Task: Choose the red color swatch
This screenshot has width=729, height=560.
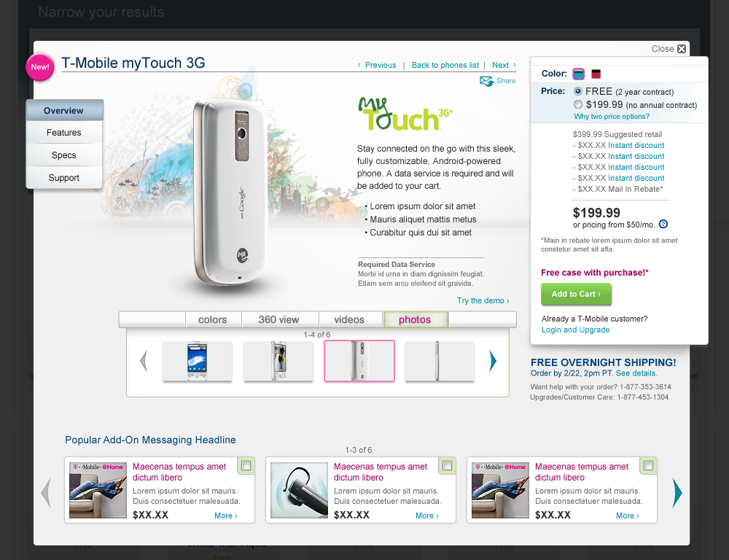Action: click(596, 74)
